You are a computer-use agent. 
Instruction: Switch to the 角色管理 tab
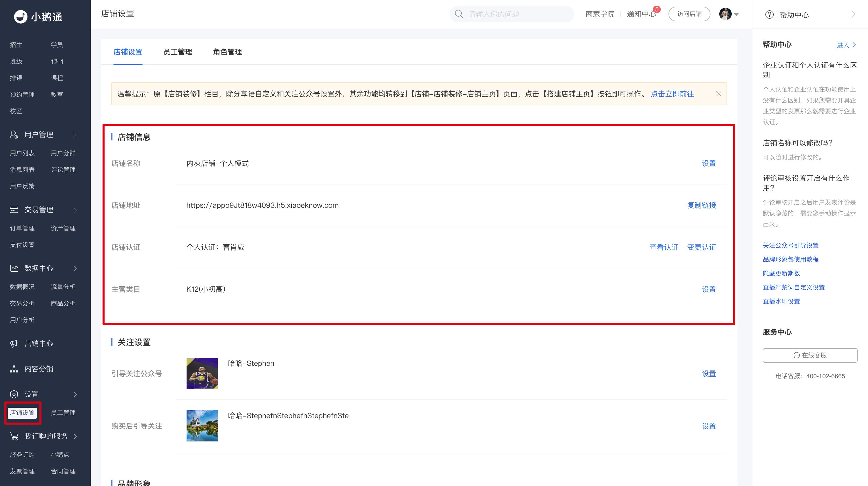[227, 52]
